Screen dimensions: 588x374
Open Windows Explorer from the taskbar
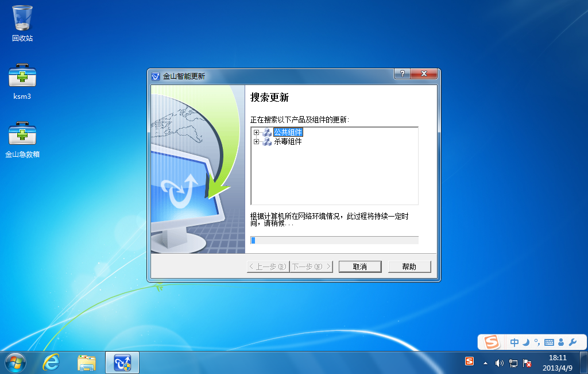click(x=87, y=363)
